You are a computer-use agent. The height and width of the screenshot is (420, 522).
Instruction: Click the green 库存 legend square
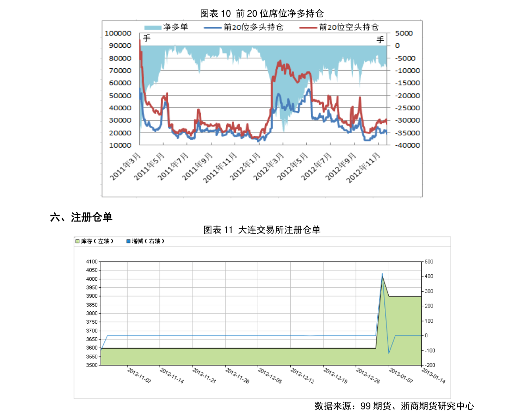pos(78,241)
